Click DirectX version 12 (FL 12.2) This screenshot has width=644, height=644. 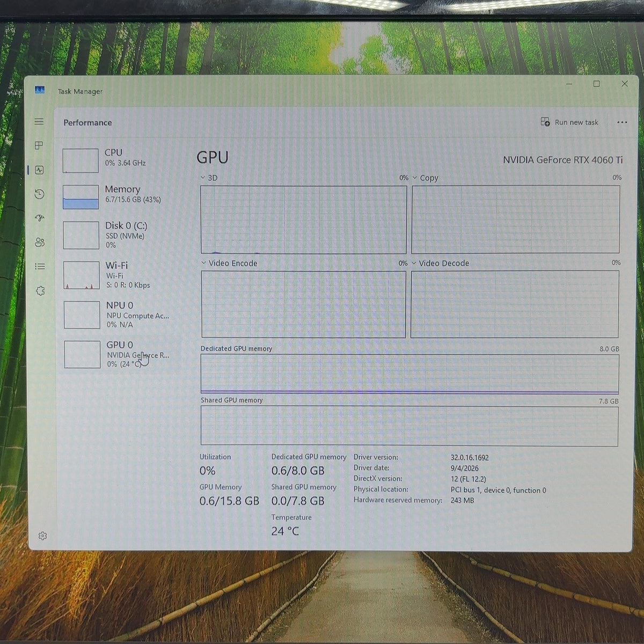coord(468,479)
